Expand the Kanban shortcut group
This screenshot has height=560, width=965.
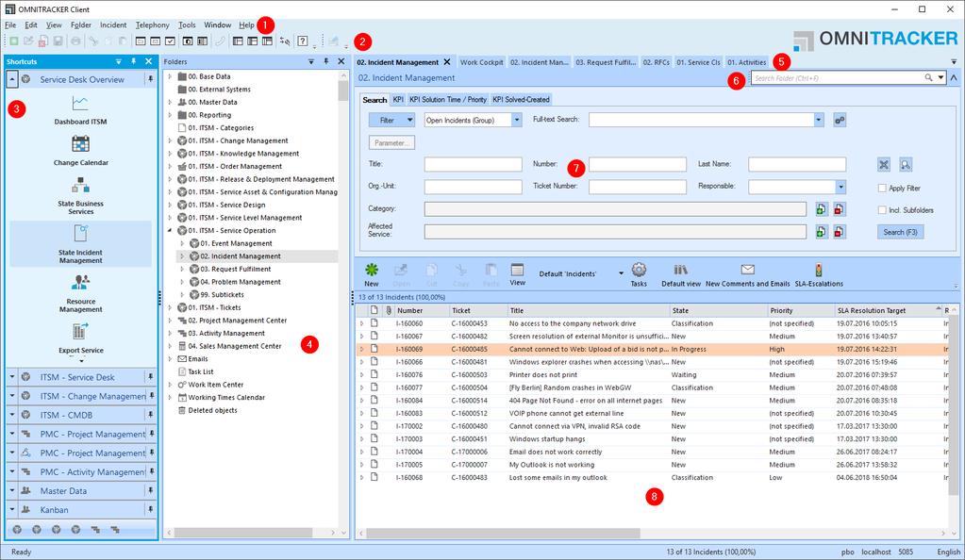click(12, 510)
